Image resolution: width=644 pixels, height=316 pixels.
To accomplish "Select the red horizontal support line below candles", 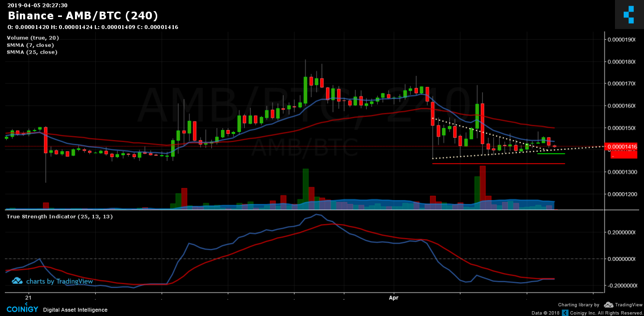I will pos(498,164).
